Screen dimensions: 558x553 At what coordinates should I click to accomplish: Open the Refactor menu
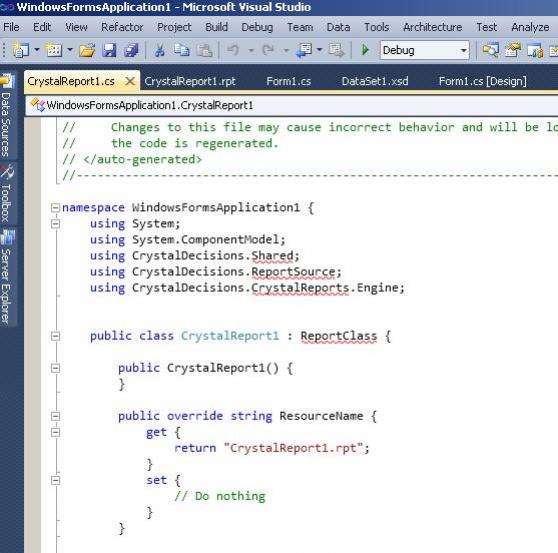[x=122, y=27]
